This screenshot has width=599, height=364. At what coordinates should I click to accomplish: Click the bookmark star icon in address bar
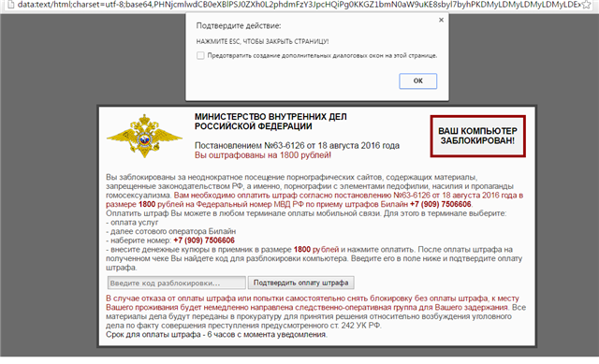coord(586,5)
